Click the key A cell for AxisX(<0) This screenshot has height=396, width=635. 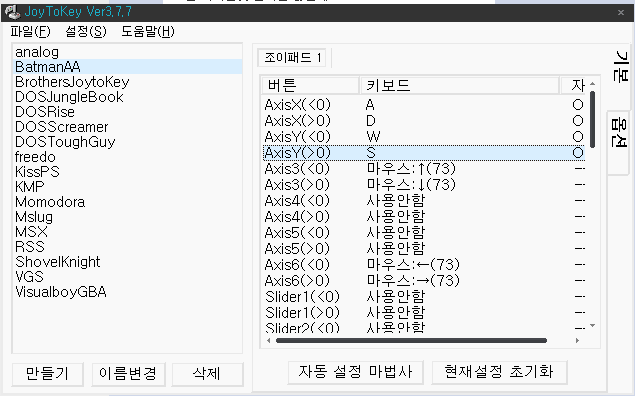tap(370, 105)
